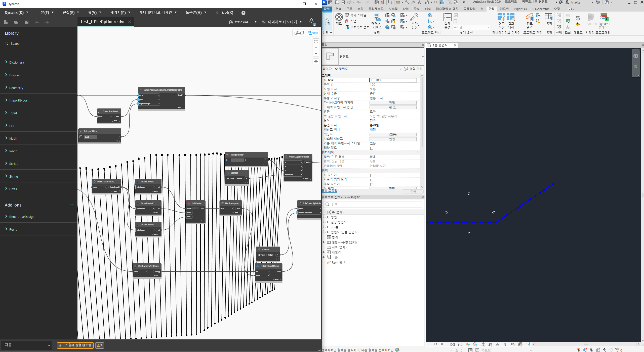The width and height of the screenshot is (644, 352).
Task: Expand the Geometry library category
Action: point(16,88)
